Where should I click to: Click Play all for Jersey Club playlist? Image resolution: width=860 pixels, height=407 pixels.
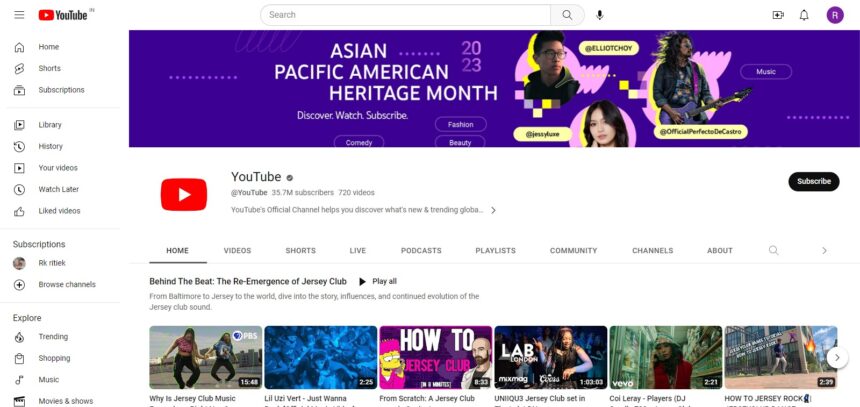[x=378, y=281]
